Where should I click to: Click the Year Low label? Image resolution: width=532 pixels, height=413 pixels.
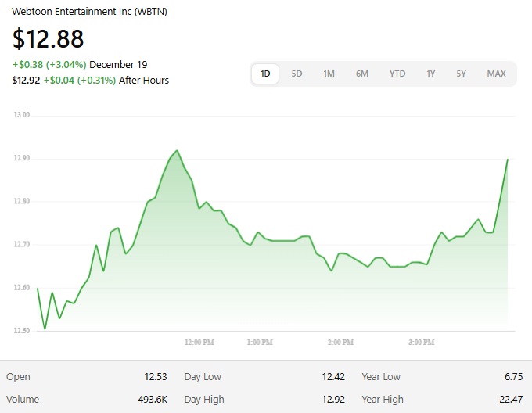click(381, 377)
